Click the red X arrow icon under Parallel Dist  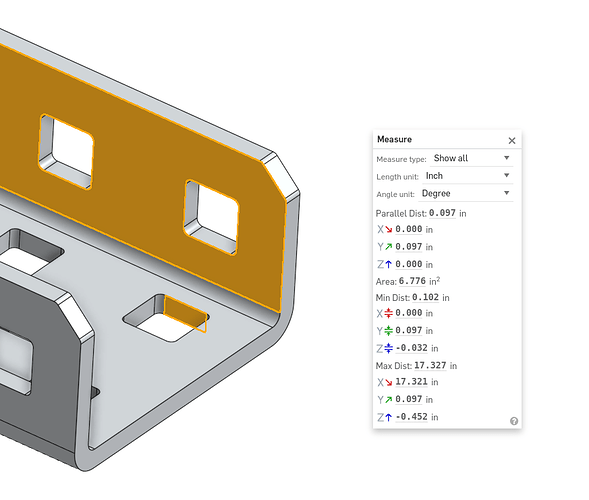click(388, 229)
